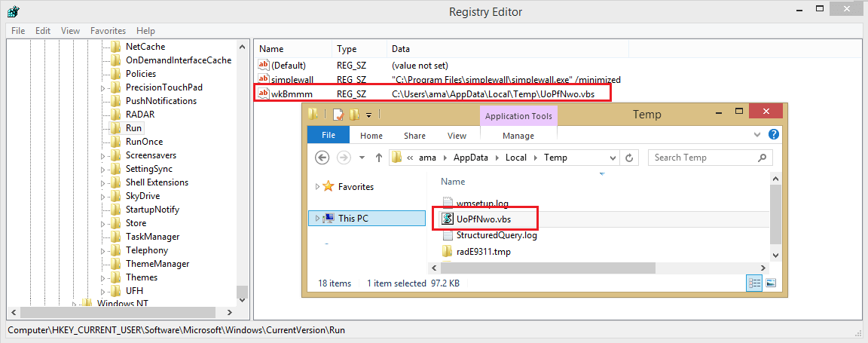
Task: Refresh the Temp folder view
Action: point(629,158)
